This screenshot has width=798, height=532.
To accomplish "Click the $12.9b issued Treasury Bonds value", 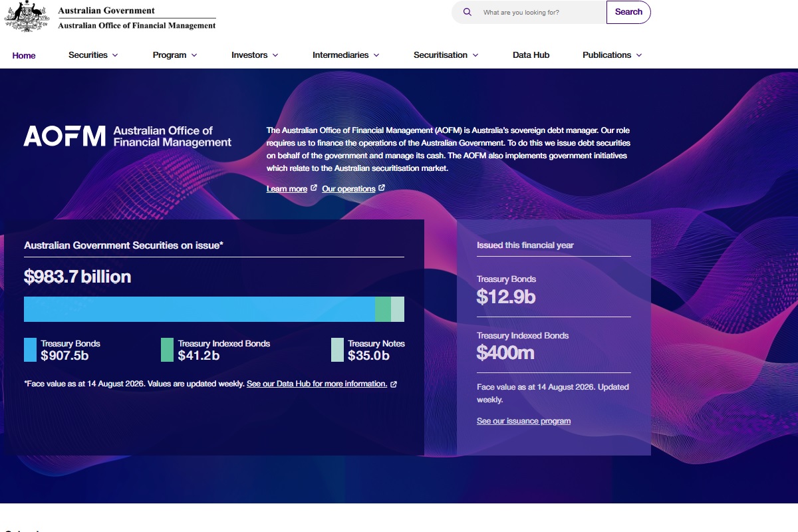I will coord(506,297).
